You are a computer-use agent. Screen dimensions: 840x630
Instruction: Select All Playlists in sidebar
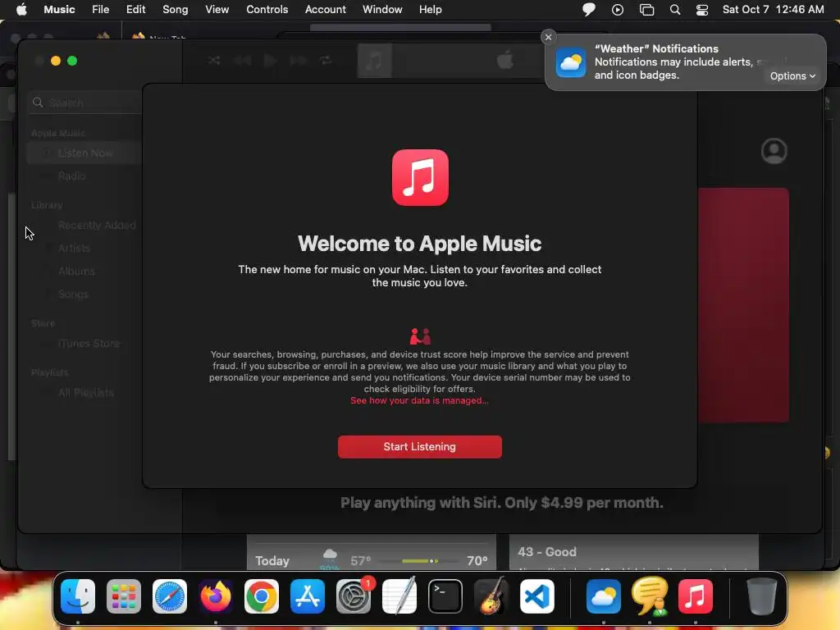coord(85,393)
